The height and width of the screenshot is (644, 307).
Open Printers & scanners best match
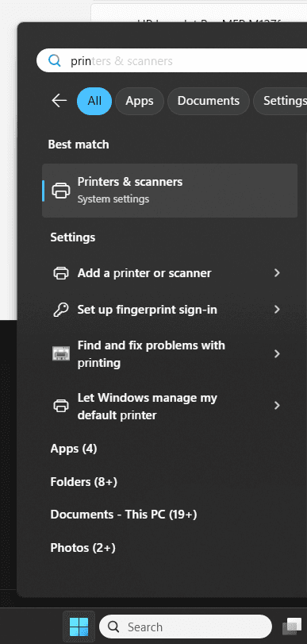tap(170, 191)
